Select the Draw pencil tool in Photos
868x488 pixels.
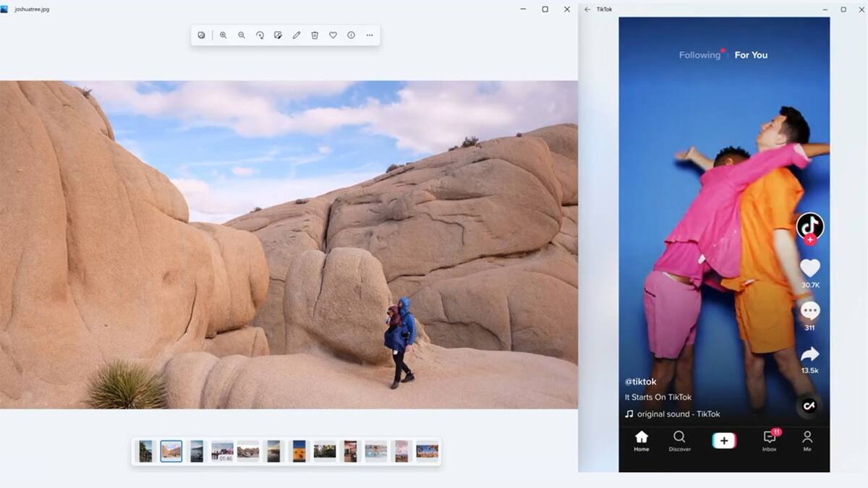pyautogui.click(x=296, y=35)
